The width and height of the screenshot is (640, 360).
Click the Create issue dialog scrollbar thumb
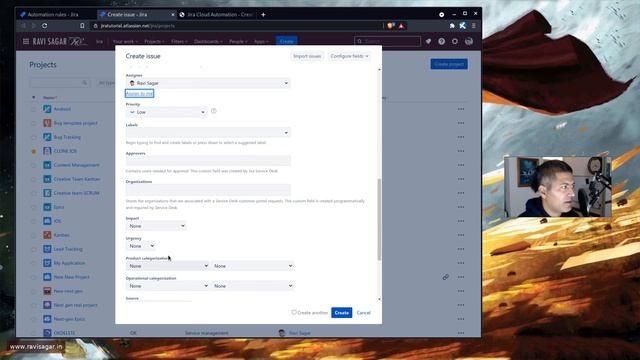379,219
